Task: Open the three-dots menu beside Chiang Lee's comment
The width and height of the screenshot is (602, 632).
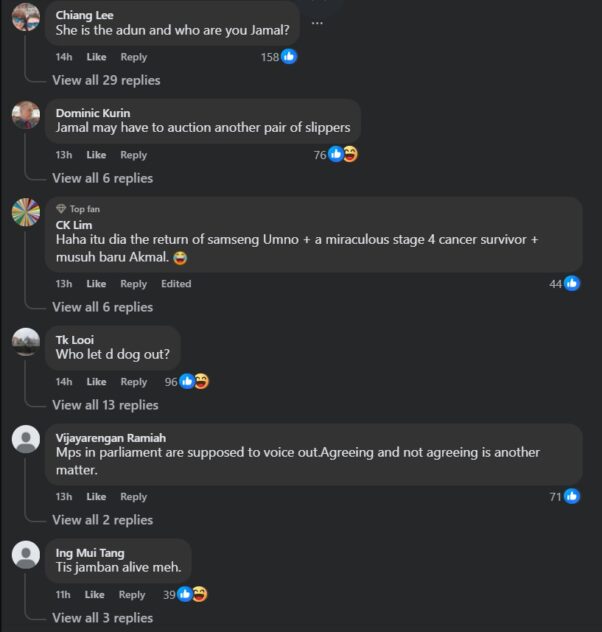Action: pos(317,22)
